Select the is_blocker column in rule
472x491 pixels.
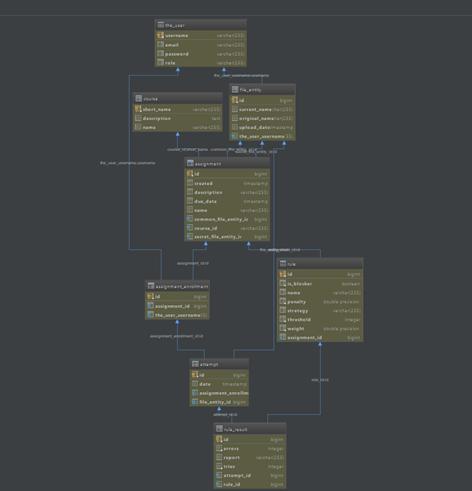[x=320, y=284]
